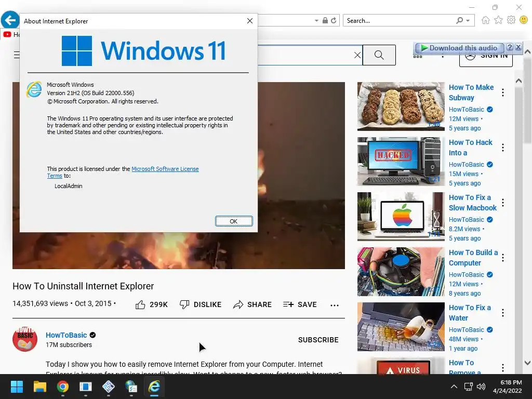Click the inner scrollbar up arrow

point(518,81)
